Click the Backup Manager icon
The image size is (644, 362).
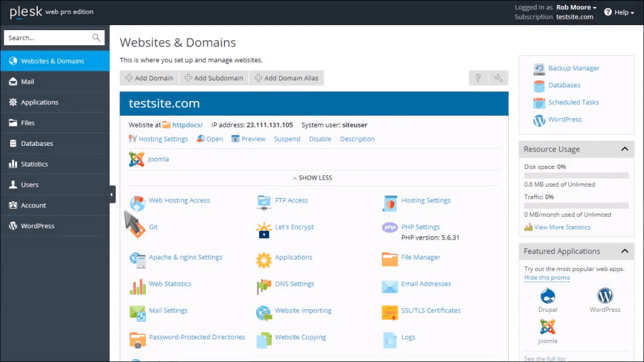(x=539, y=69)
